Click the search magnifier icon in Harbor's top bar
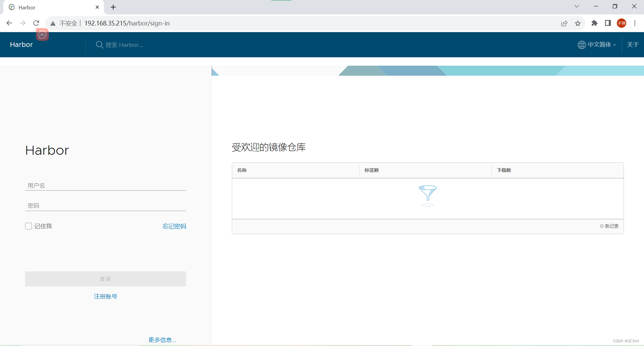Viewport: 644px width, 346px height. tap(99, 45)
